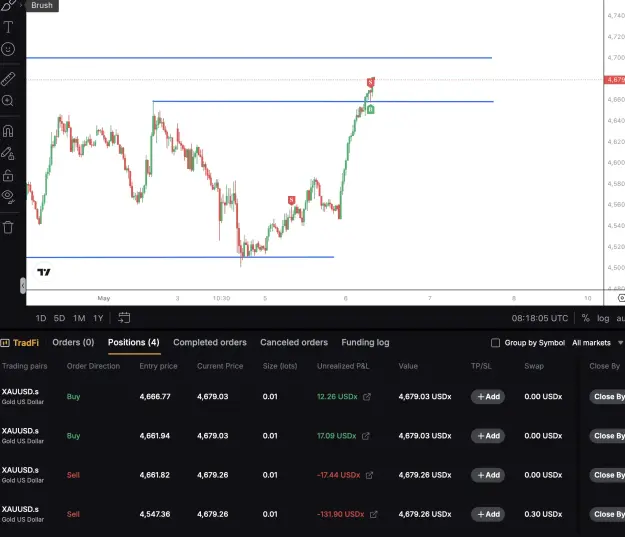Screen dimensions: 625x537
Task: Click the Trading pairs column header
Action: pos(24,366)
